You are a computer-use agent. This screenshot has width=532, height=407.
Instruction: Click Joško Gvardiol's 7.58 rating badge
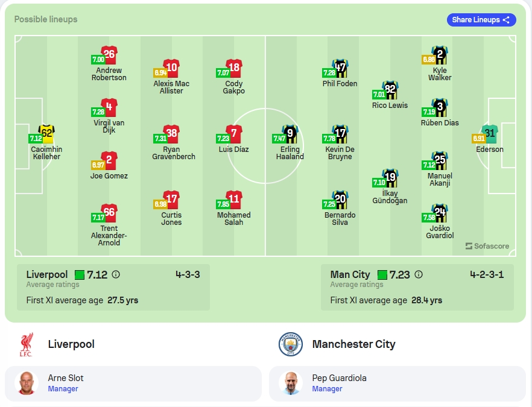[428, 218]
